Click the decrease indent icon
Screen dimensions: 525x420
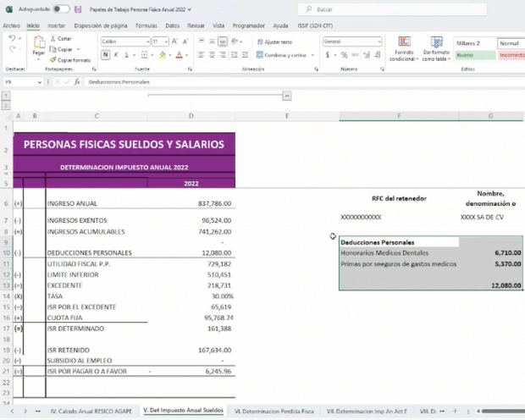[x=235, y=54]
